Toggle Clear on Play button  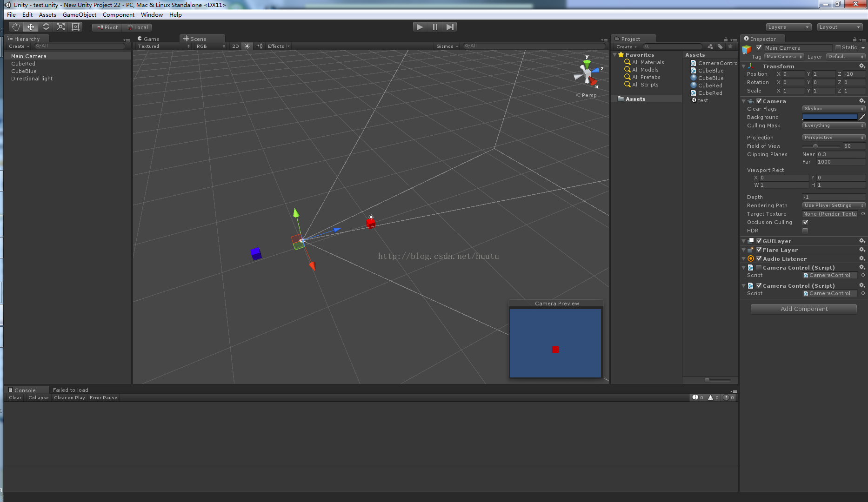tap(69, 397)
